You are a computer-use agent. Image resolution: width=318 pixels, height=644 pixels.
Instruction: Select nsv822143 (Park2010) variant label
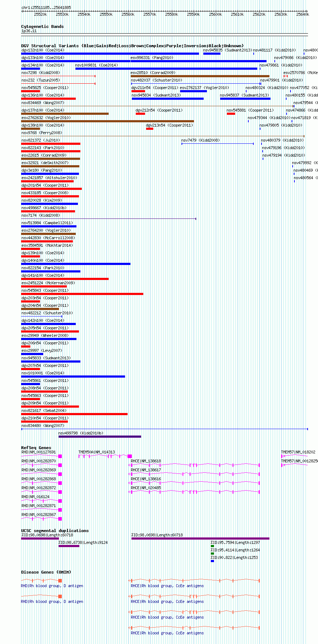click(43, 148)
